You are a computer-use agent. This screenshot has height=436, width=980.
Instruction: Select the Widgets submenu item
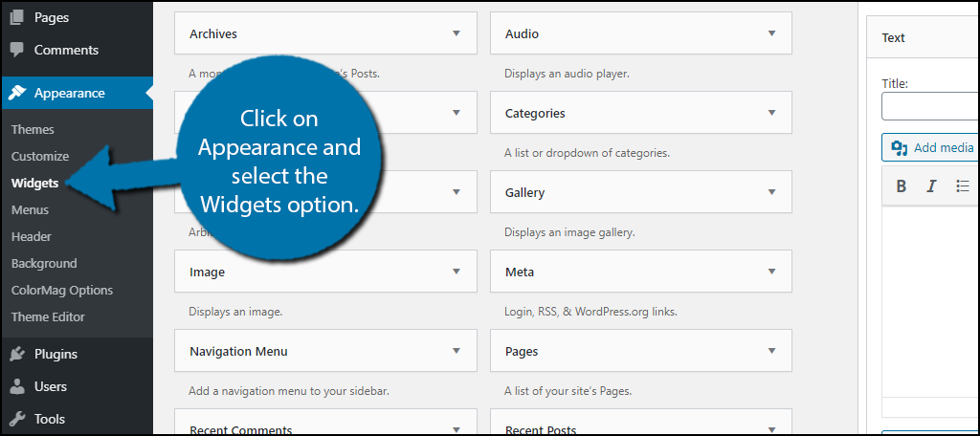pyautogui.click(x=35, y=184)
